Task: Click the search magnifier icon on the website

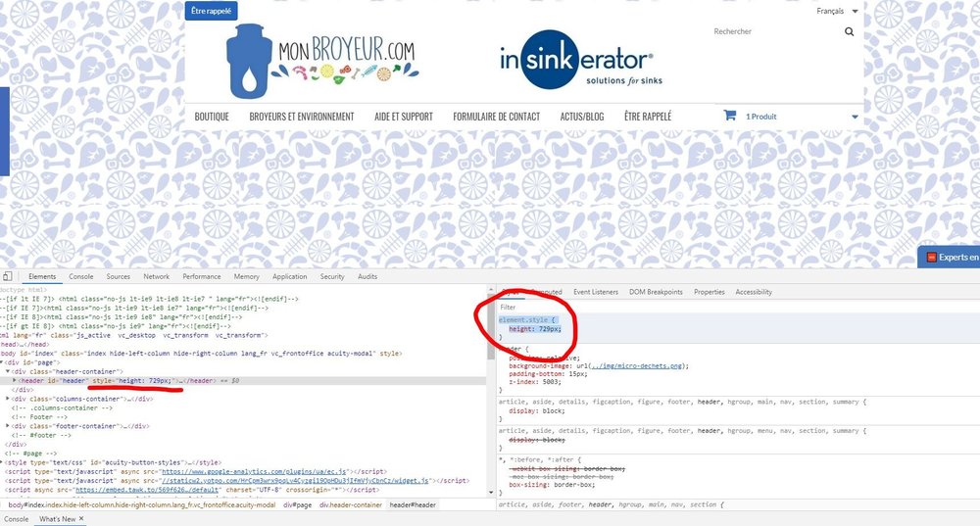Action: click(x=849, y=31)
